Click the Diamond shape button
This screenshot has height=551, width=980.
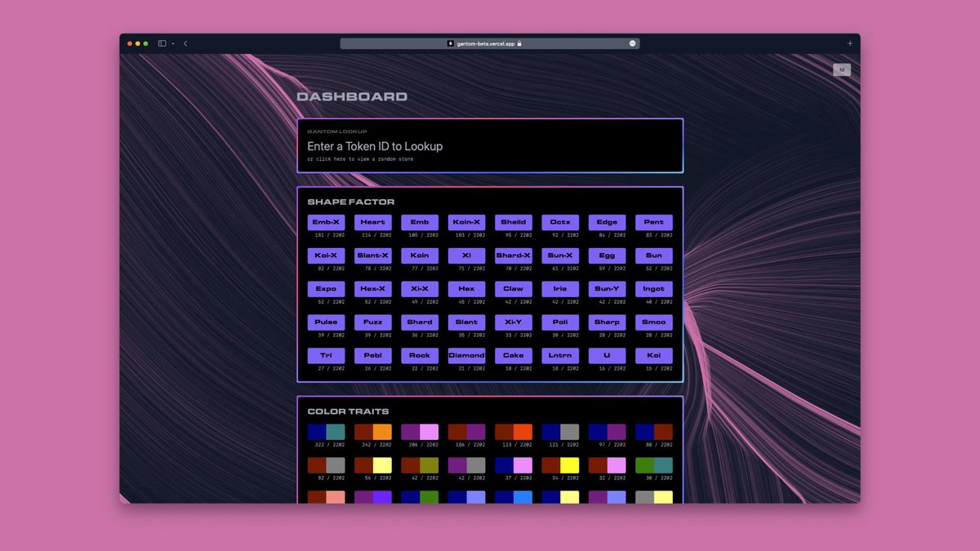[x=466, y=356]
